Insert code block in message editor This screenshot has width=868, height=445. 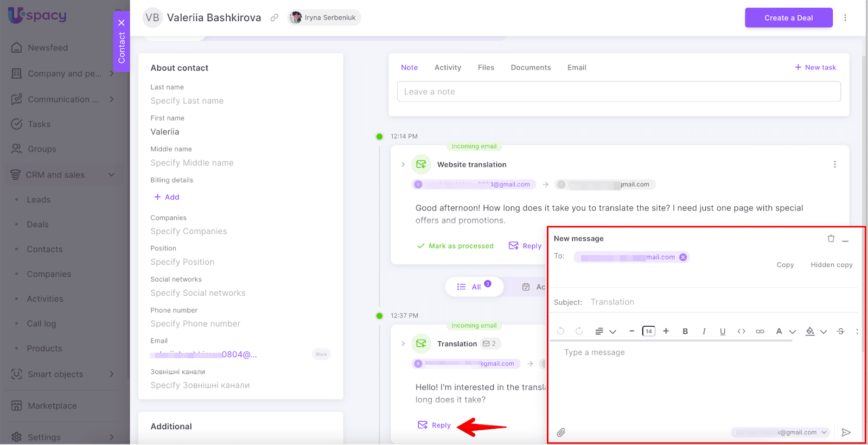point(741,332)
